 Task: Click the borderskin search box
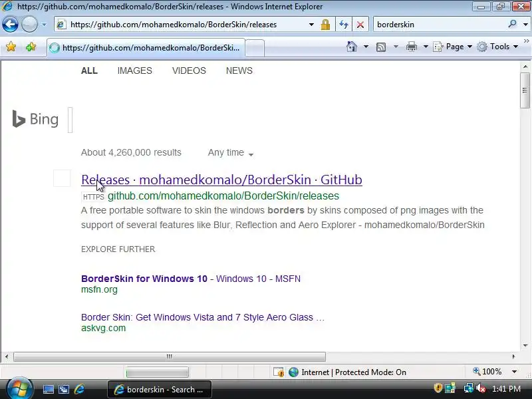440,25
